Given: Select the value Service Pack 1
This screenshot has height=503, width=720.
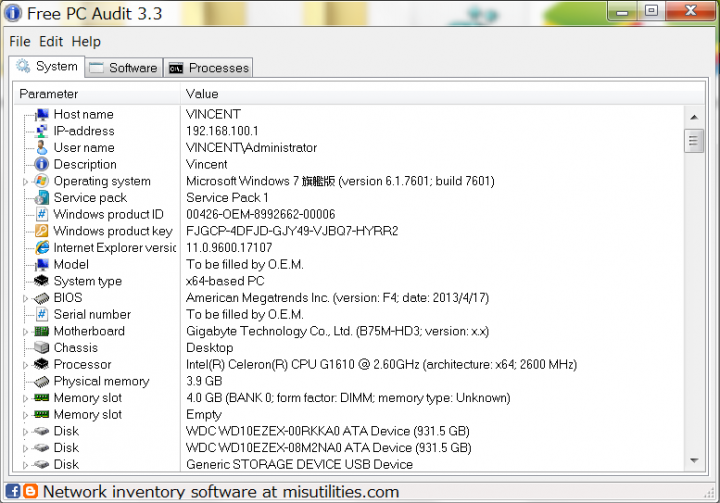Looking at the screenshot, I should point(227,198).
